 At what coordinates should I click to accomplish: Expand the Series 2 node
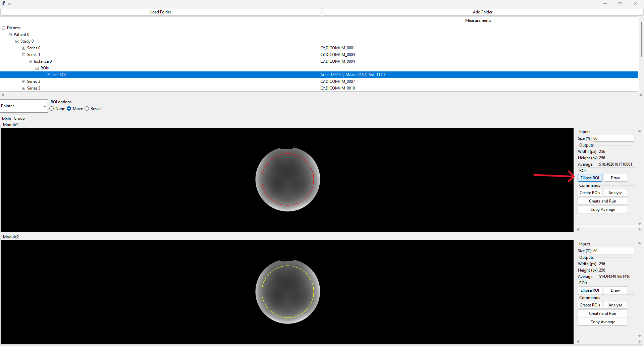click(x=24, y=81)
